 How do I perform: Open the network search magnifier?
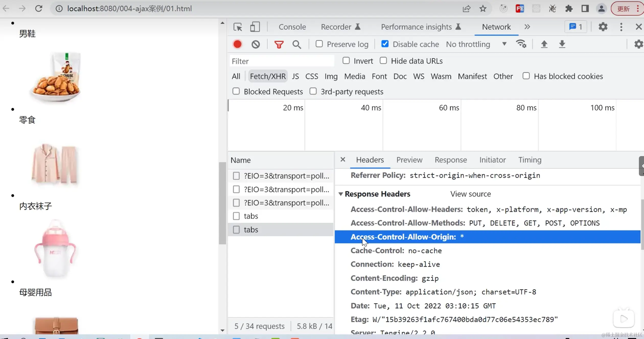point(296,44)
